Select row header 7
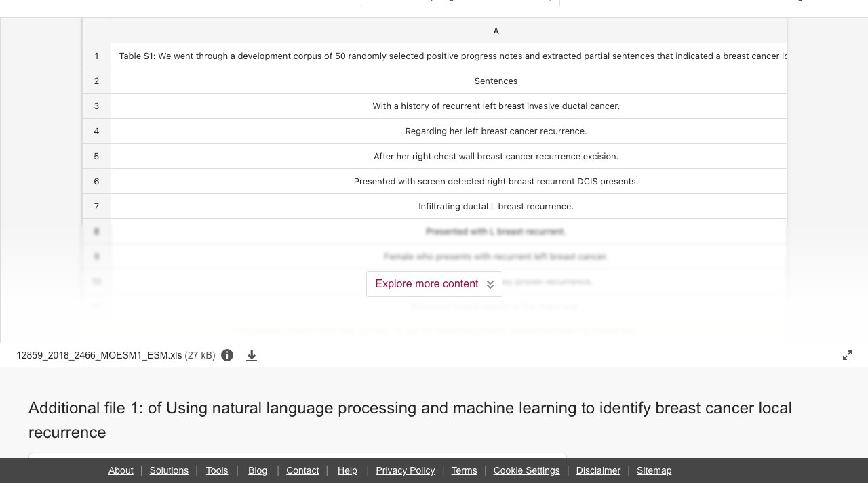Image resolution: width=868 pixels, height=488 pixels. tap(96, 207)
